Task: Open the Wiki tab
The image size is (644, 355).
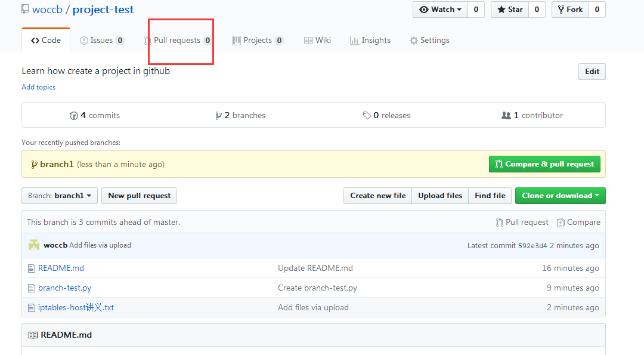Action: pyautogui.click(x=317, y=40)
